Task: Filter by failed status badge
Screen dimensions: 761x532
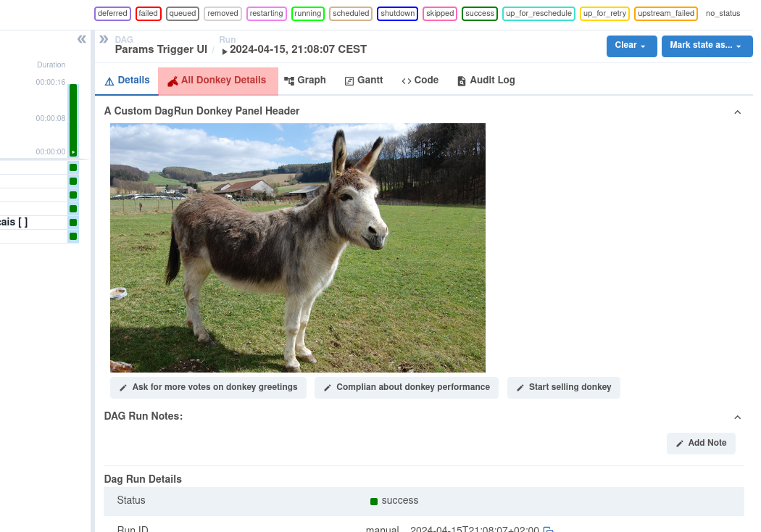Action: (x=148, y=14)
